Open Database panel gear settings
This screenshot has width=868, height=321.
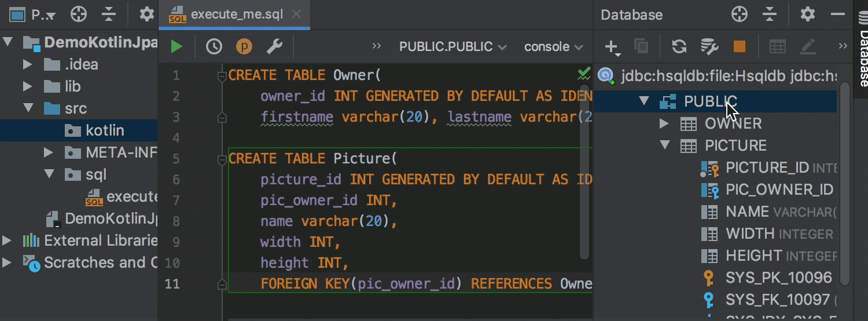tap(807, 14)
